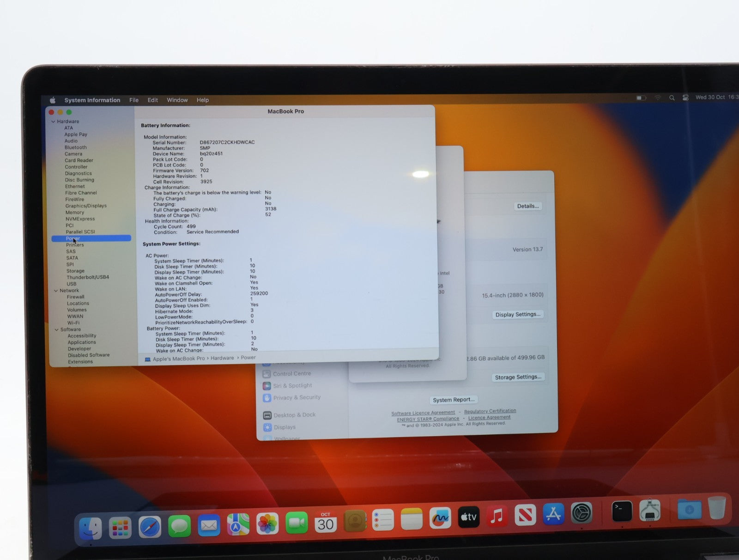Click the System Report button
Image resolution: width=739 pixels, height=560 pixels.
click(x=453, y=400)
